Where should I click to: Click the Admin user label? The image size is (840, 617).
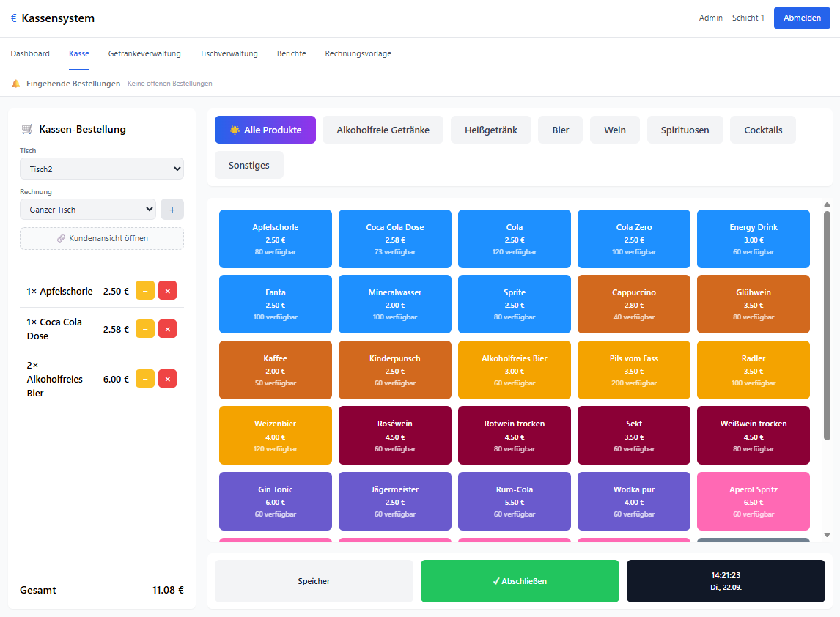710,18
